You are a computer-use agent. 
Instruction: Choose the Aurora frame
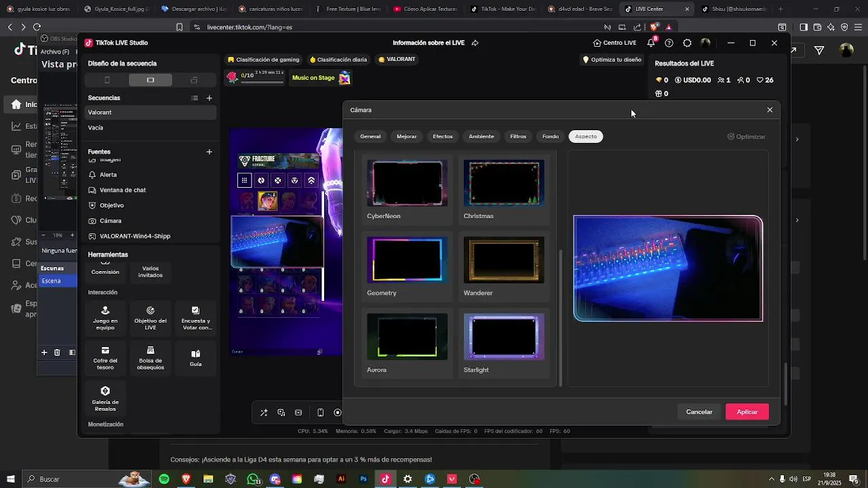tap(408, 344)
